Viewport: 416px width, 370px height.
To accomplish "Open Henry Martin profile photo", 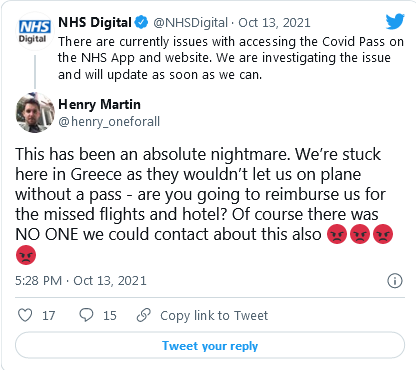I will (35, 112).
